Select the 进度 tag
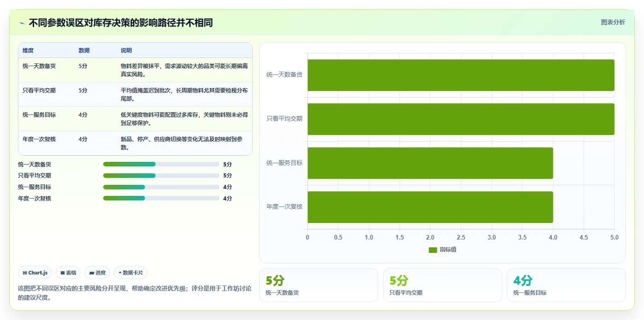The height and width of the screenshot is (320, 644). [98, 273]
